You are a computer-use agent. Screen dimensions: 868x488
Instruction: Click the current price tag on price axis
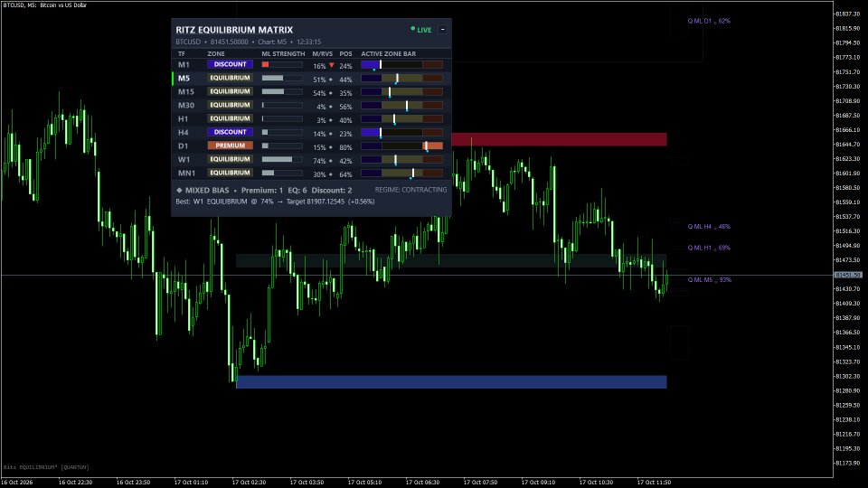click(849, 275)
